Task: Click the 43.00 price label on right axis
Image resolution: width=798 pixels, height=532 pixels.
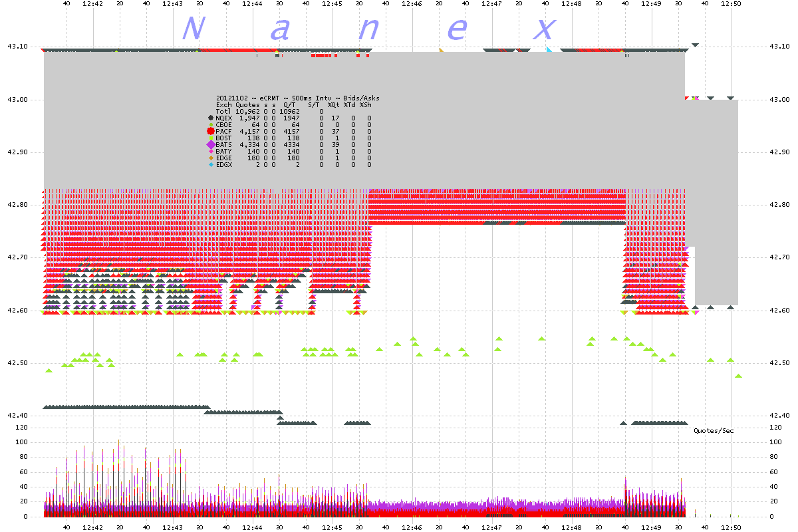Action: tap(778, 99)
